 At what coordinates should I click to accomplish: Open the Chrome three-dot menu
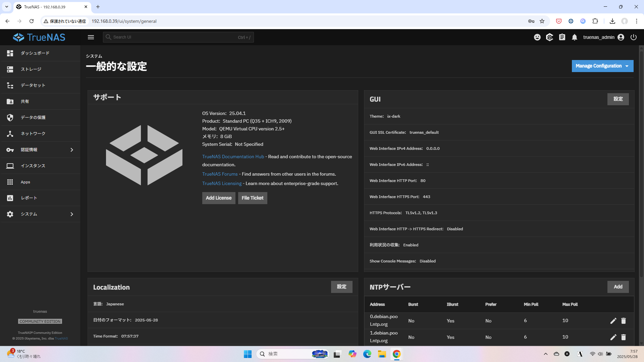(x=636, y=21)
